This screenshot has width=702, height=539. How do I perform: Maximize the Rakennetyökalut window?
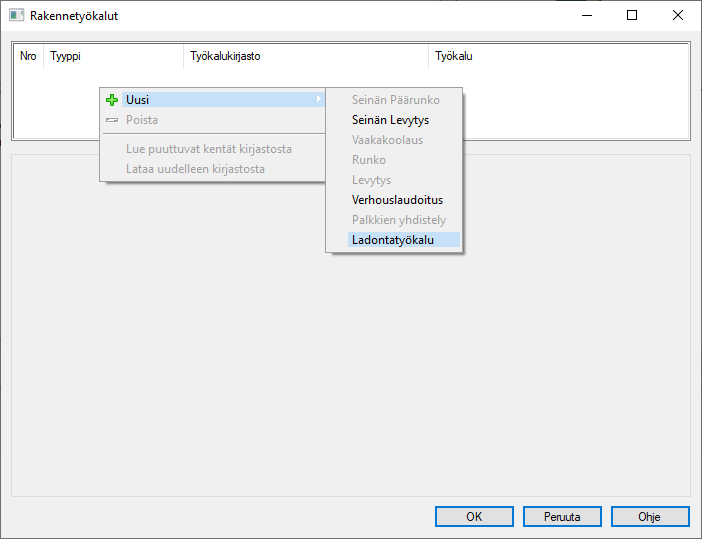click(x=632, y=16)
